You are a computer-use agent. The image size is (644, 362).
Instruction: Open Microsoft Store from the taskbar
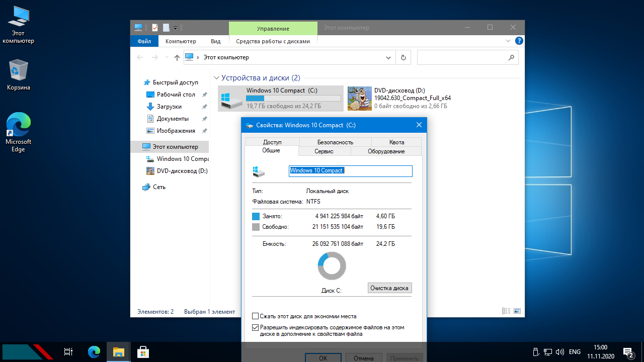point(143,352)
